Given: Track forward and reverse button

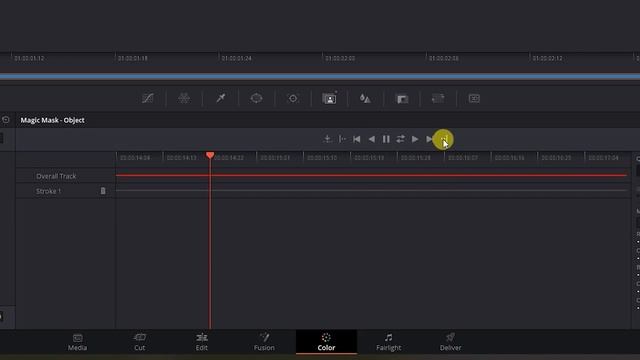Looking at the screenshot, I should pyautogui.click(x=400, y=139).
